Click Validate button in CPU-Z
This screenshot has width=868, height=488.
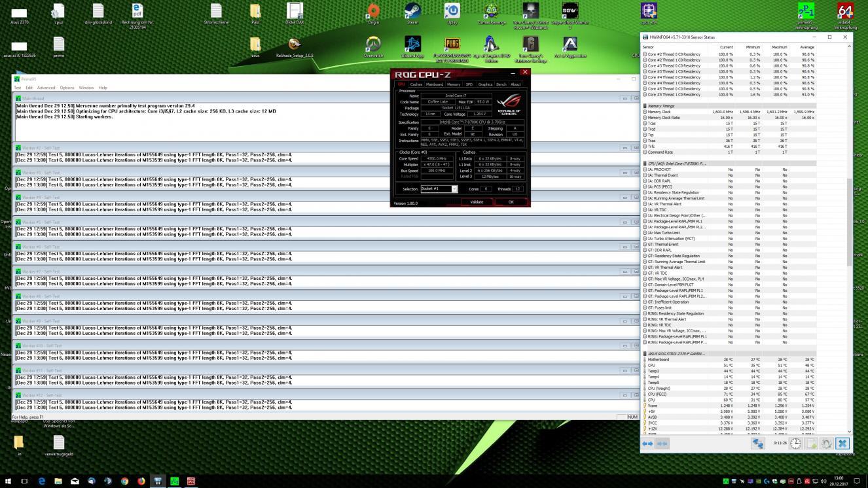point(477,202)
